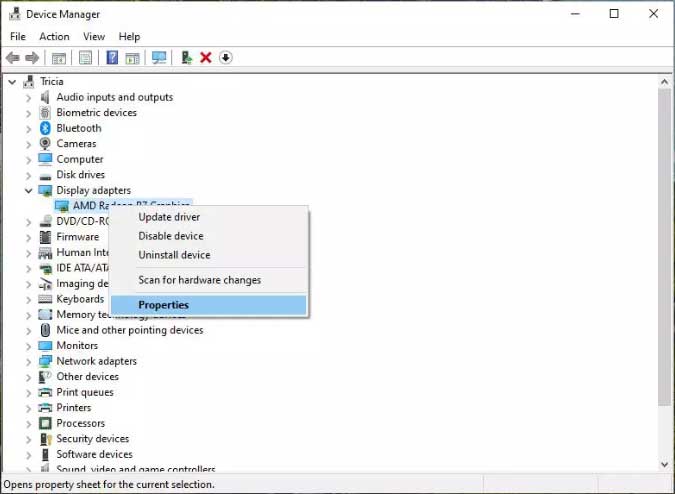675x494 pixels.
Task: Select the Biometric devices fingerprint icon
Action: pos(45,113)
